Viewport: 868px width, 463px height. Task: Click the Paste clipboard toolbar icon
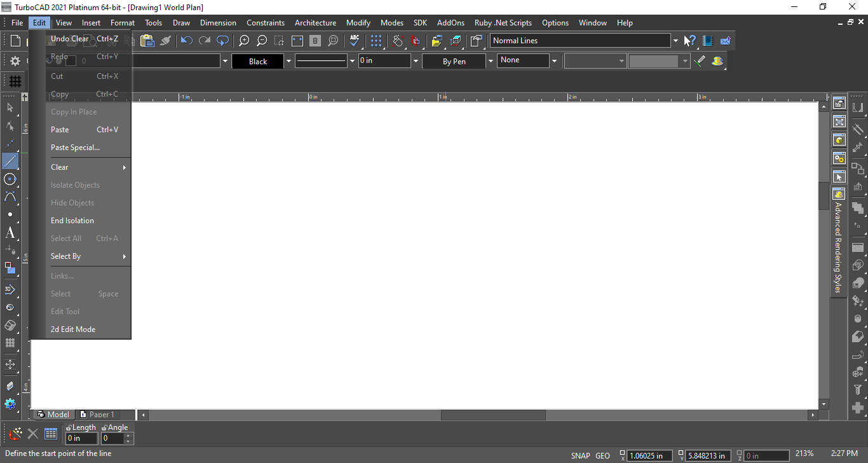coord(147,41)
